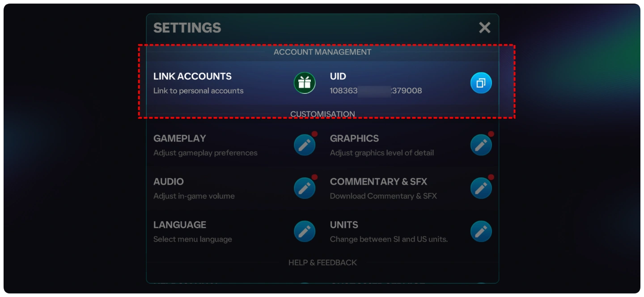Click the edit pencil beside Commentary & SFX
Viewport: 644px width, 297px height.
coord(481,188)
